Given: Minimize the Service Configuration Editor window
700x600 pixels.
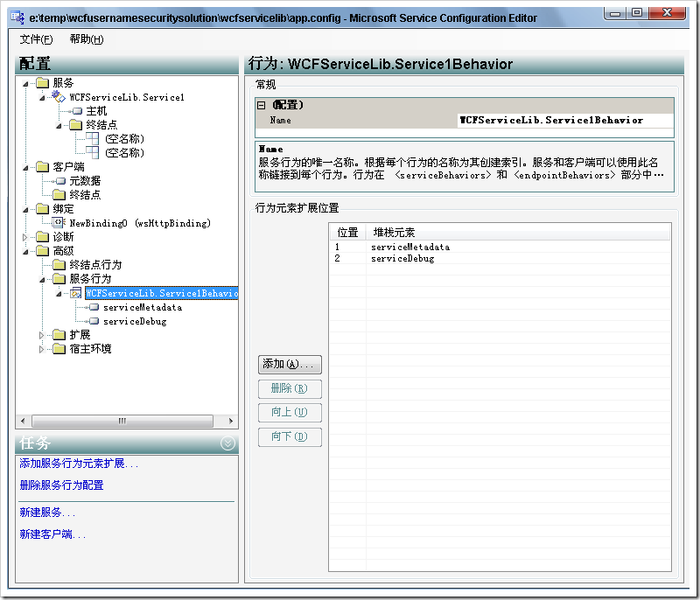Looking at the screenshot, I should click(x=615, y=13).
